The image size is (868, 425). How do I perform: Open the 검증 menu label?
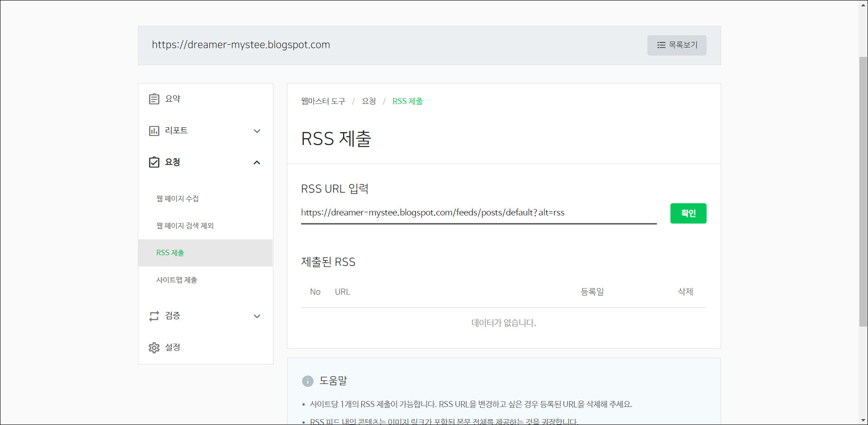(173, 316)
